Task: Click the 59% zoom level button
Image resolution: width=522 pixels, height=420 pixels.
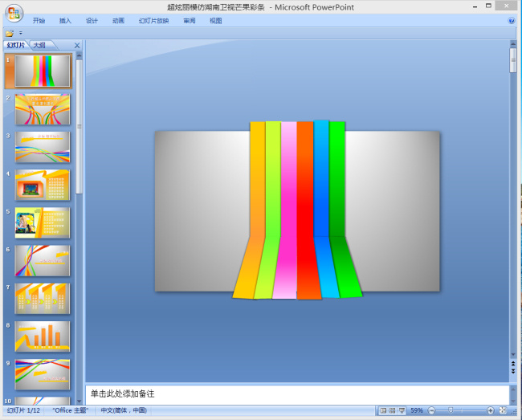Action: (x=417, y=410)
